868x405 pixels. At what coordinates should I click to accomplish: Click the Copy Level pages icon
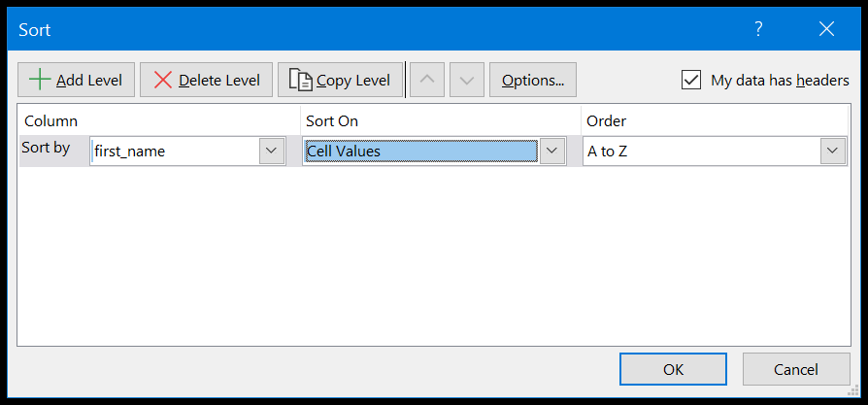301,81
